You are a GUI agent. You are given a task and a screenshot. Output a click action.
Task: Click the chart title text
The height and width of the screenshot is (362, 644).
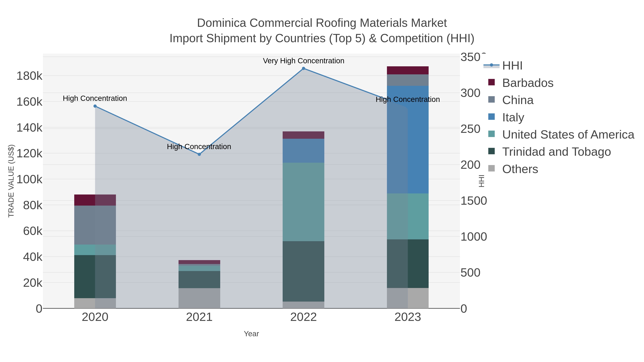(322, 30)
